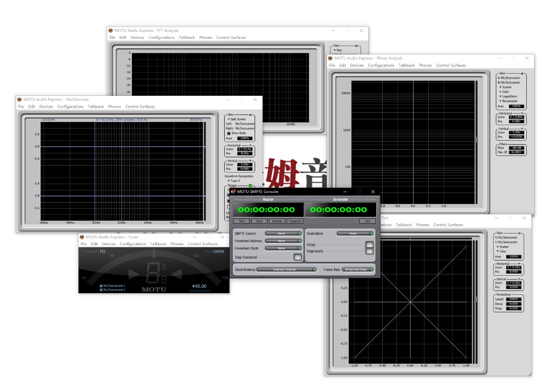Toggle Mic/Instrument 2 checkbox in Tuner
Image resolution: width=552 pixels, height=392 pixels.
click(x=101, y=290)
